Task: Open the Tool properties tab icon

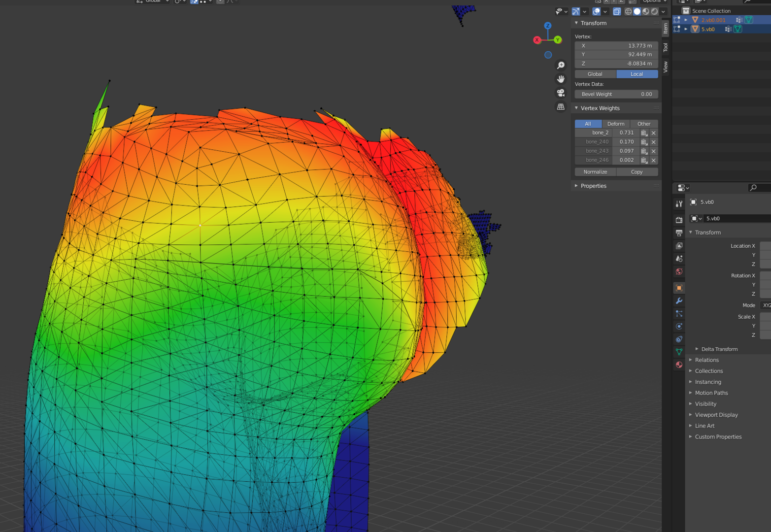Action: coord(679,204)
